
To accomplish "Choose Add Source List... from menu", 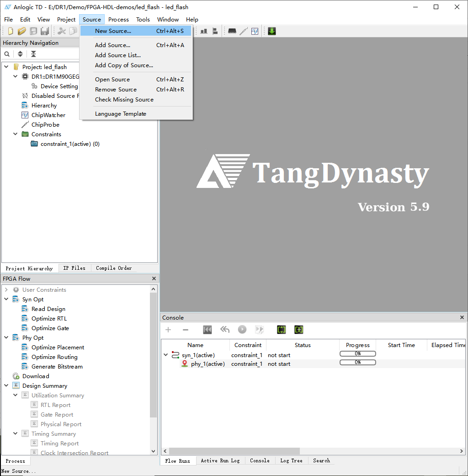I will tap(136, 55).
